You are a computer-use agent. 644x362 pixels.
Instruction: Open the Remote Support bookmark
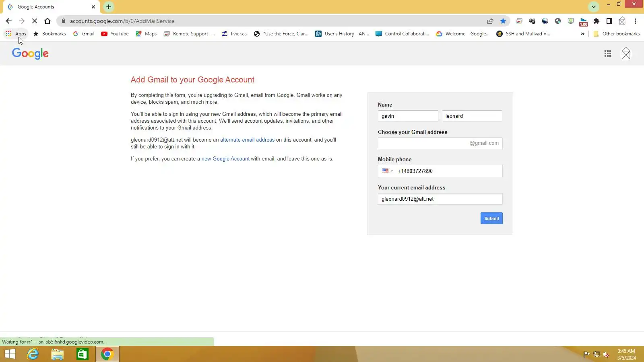coord(190,34)
